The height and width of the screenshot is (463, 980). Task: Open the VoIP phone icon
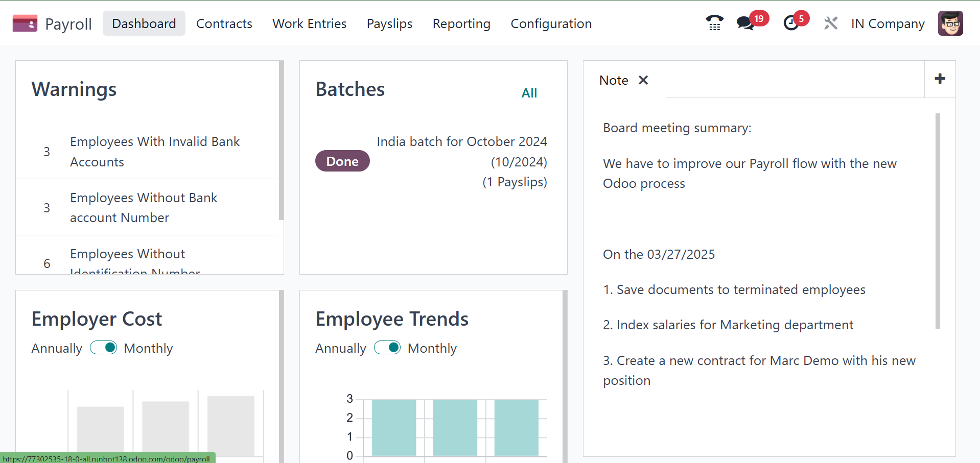(714, 23)
